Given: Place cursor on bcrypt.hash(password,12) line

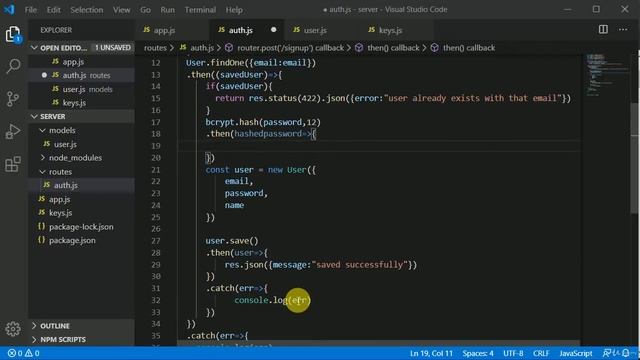Looking at the screenshot, I should 263,122.
